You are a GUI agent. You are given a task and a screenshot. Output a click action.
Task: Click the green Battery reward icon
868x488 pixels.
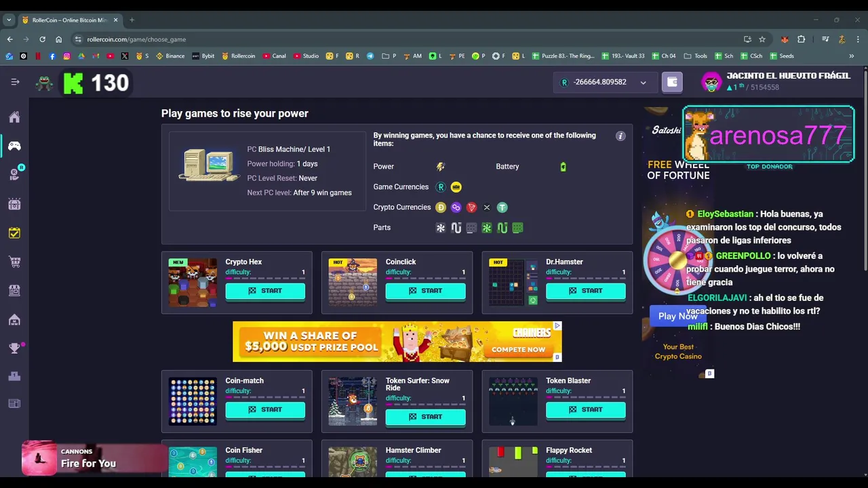pyautogui.click(x=563, y=166)
